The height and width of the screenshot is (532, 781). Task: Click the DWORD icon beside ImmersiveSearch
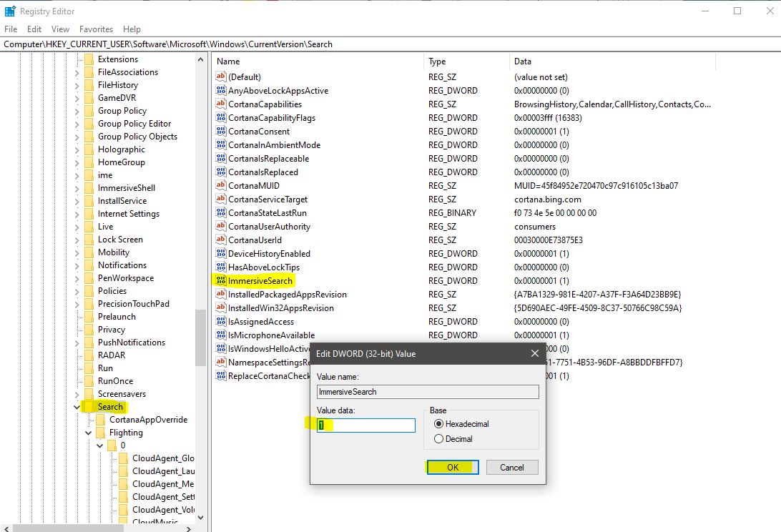[220, 280]
